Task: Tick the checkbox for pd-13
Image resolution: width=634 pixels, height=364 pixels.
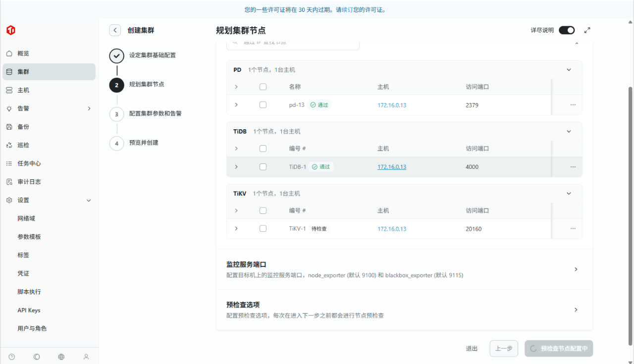Action: pyautogui.click(x=263, y=105)
